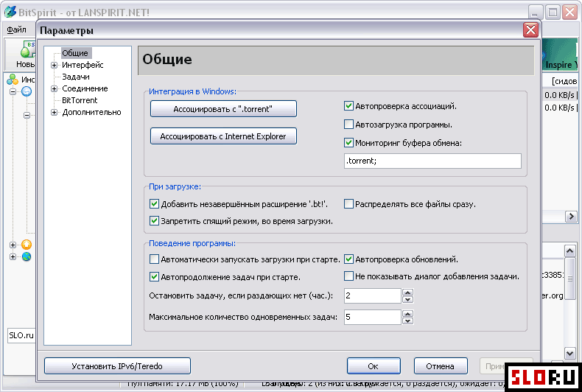Toggle Автопроверка ассоциаций checkbox

point(348,106)
